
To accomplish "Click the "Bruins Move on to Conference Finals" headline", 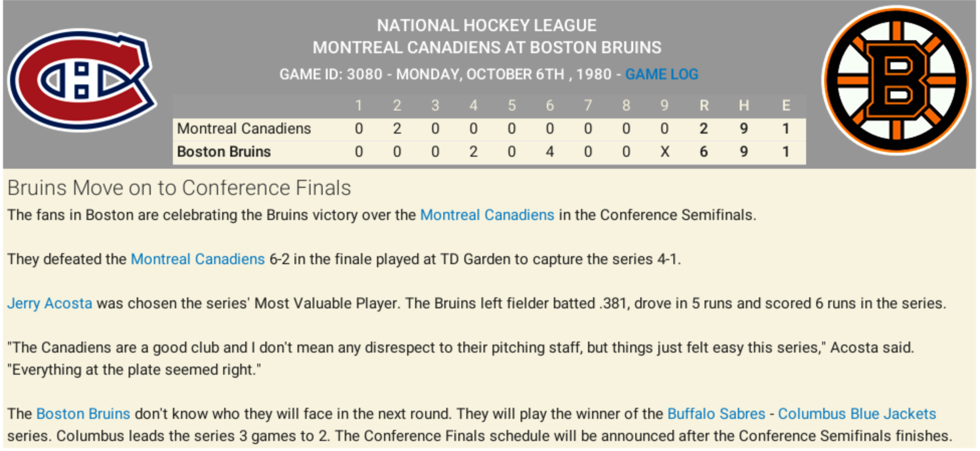I will pyautogui.click(x=179, y=188).
